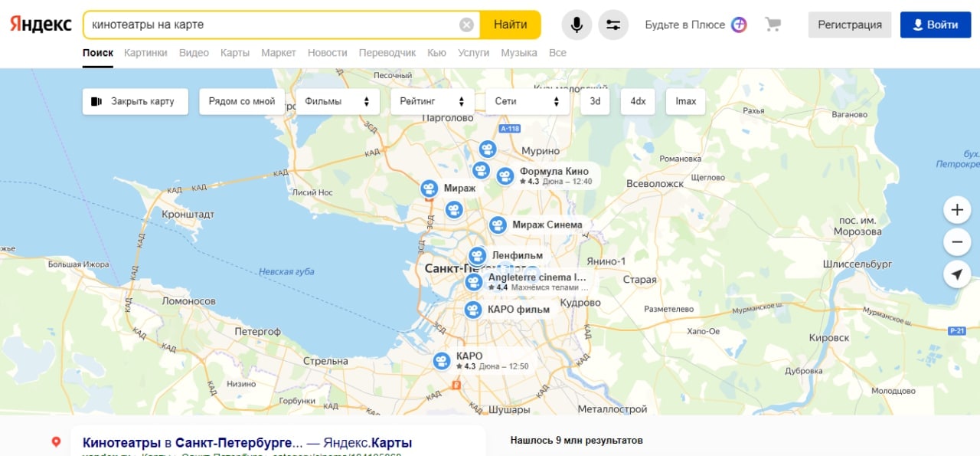Click the Кировск label on the map
Image resolution: width=980 pixels, height=456 pixels.
coord(829,338)
